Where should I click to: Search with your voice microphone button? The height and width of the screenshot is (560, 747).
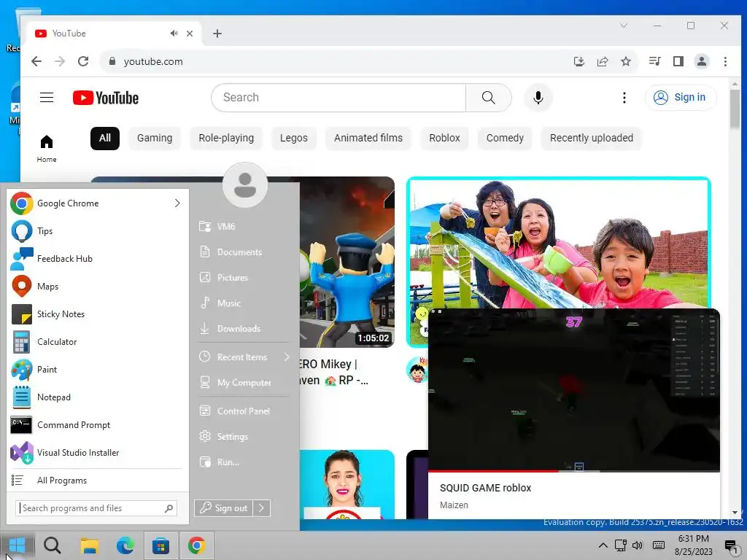[x=538, y=98]
